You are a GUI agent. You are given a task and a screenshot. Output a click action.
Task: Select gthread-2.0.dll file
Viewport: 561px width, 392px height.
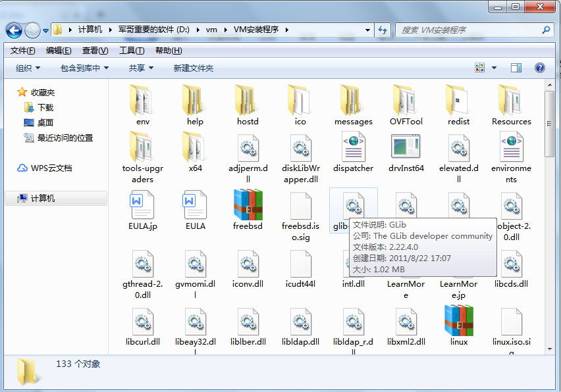click(x=142, y=274)
